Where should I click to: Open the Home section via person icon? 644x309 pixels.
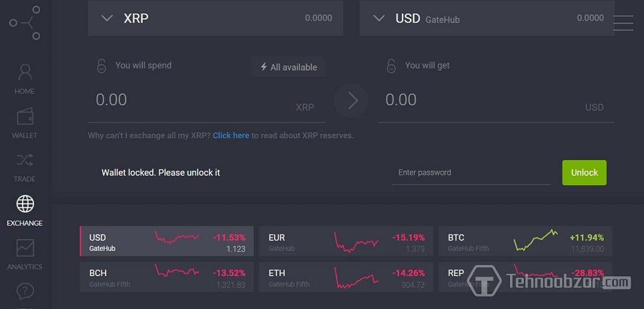(x=25, y=72)
